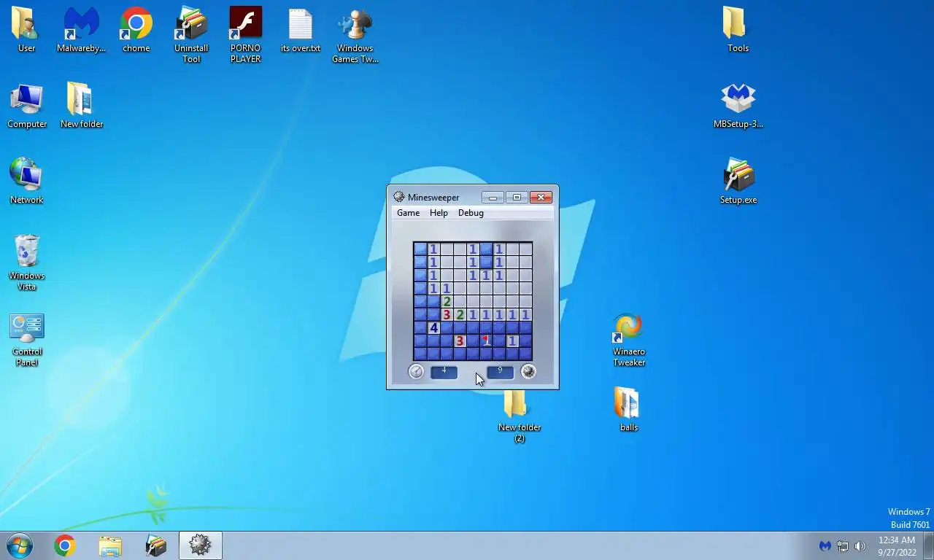Open the Debug menu in Minesweeper
The height and width of the screenshot is (560, 934).
pyautogui.click(x=471, y=213)
